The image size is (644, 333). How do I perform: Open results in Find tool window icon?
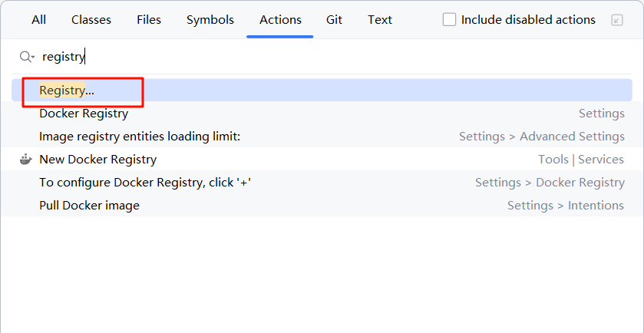[617, 20]
